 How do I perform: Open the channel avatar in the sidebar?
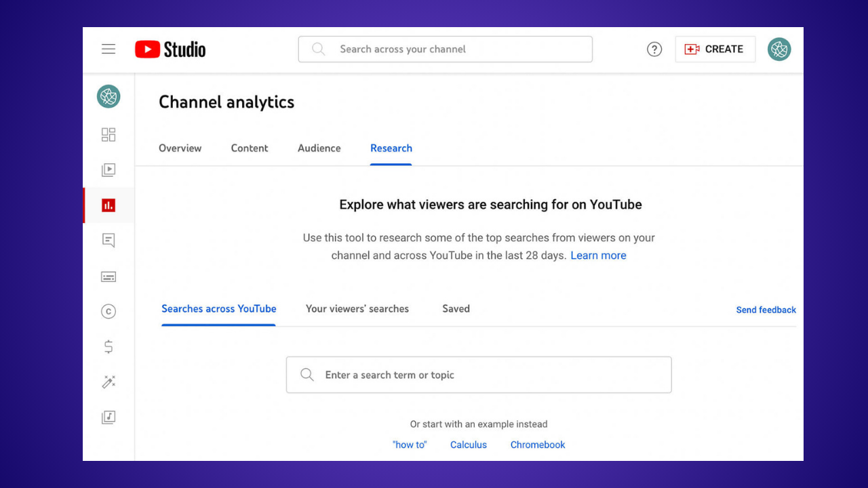click(x=108, y=96)
